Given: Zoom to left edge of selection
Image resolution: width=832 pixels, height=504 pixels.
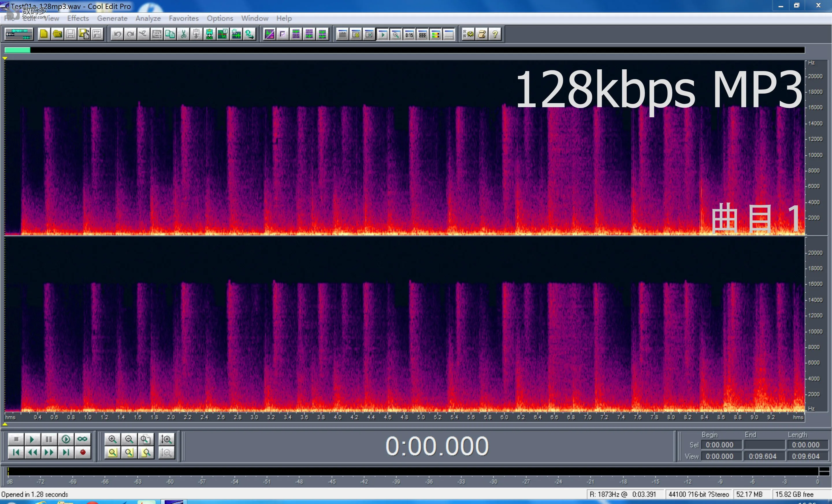Looking at the screenshot, I should [x=129, y=452].
